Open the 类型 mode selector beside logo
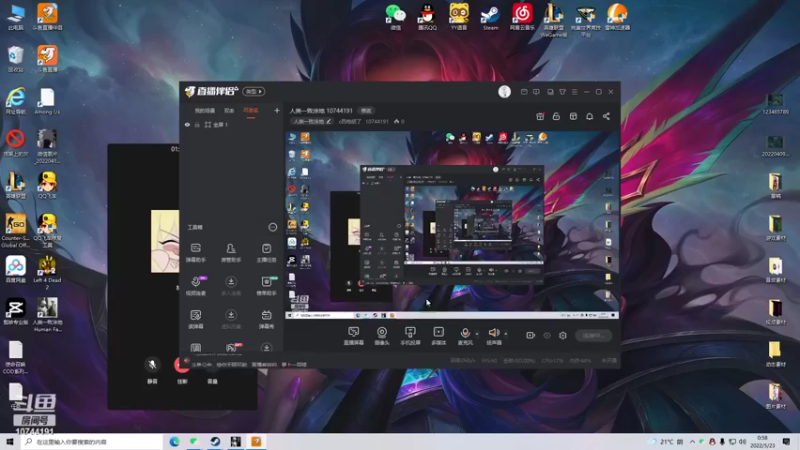Screen dimensions: 800x450 254,91
